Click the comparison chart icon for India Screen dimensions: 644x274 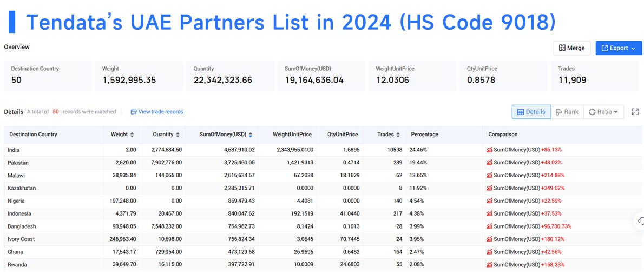click(x=489, y=150)
